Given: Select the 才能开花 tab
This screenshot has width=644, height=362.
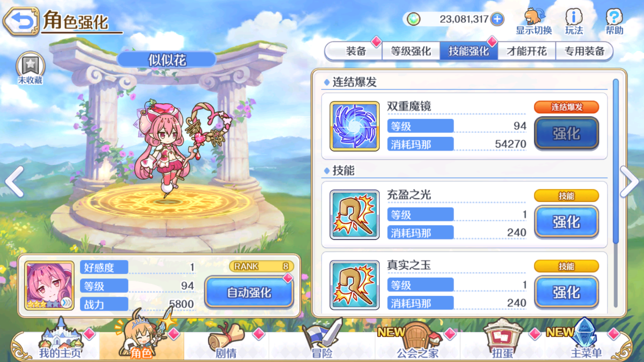Looking at the screenshot, I should point(526,51).
